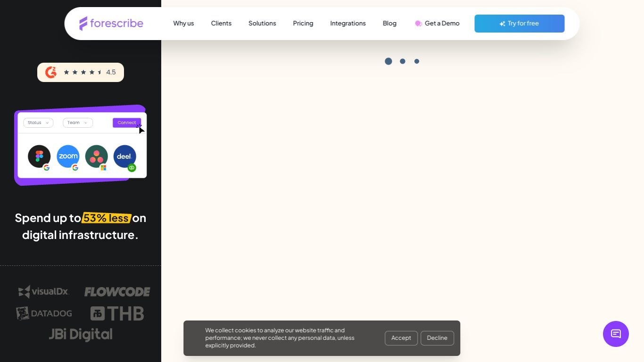Click the Datadog logo

point(44,313)
